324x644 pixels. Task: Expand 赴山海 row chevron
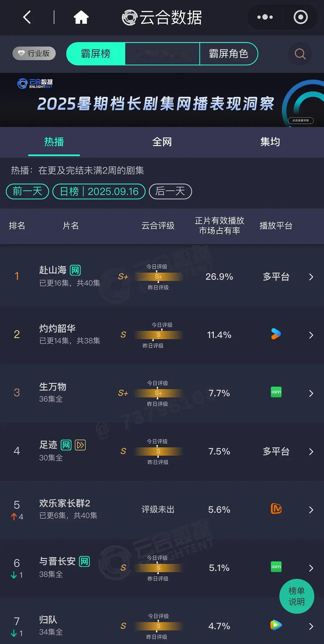[311, 277]
